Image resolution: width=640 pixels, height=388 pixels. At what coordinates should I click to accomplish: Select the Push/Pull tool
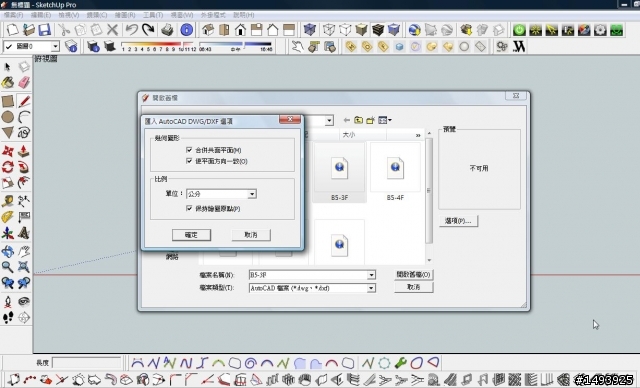[x=24, y=151]
